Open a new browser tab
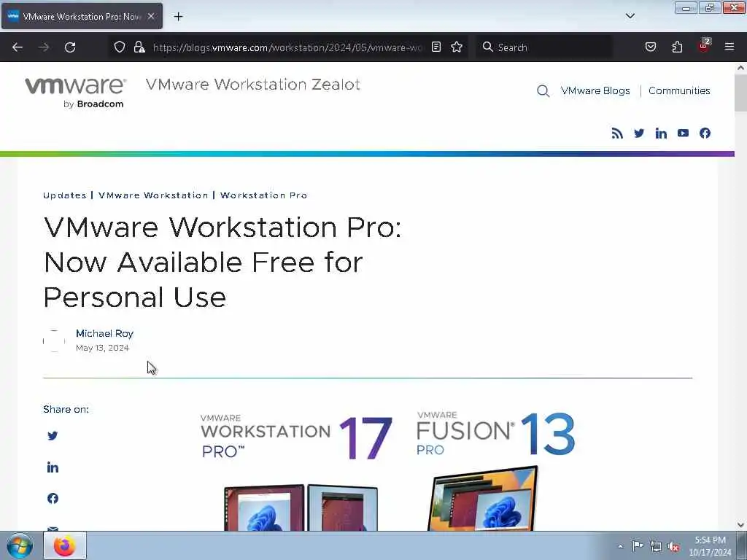 click(178, 17)
